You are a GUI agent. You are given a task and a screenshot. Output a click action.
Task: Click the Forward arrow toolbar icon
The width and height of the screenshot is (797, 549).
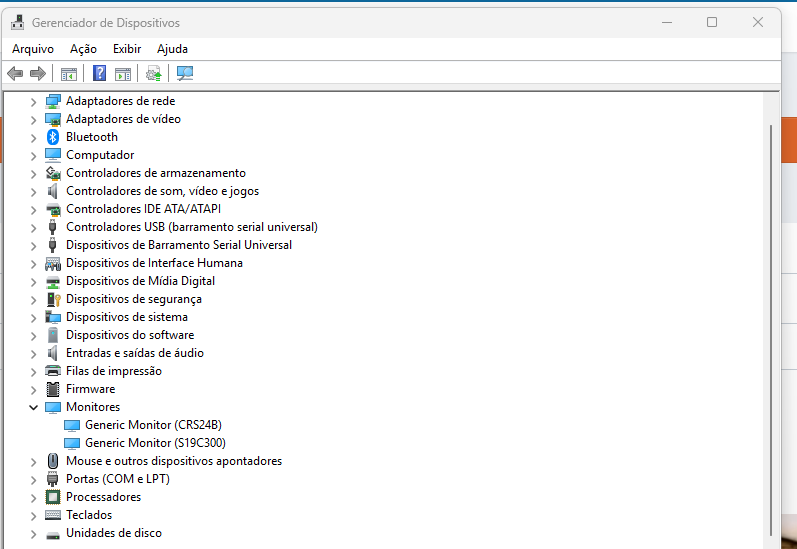[x=38, y=74]
